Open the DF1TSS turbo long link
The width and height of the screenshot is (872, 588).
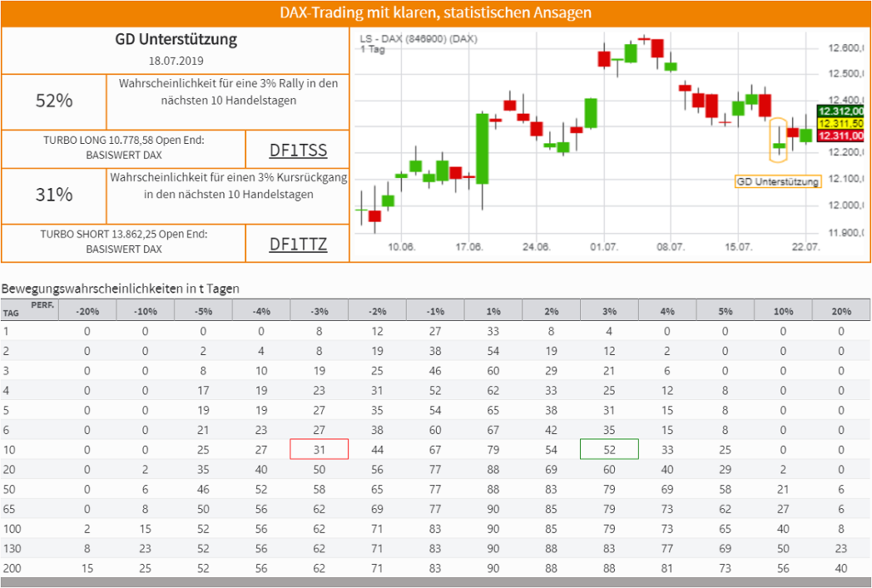tap(298, 150)
